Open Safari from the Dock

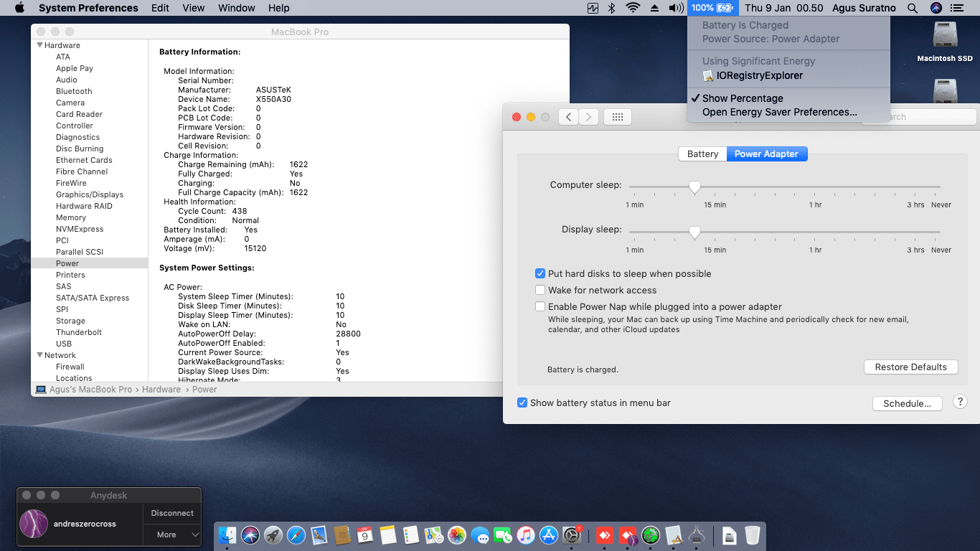click(x=296, y=535)
